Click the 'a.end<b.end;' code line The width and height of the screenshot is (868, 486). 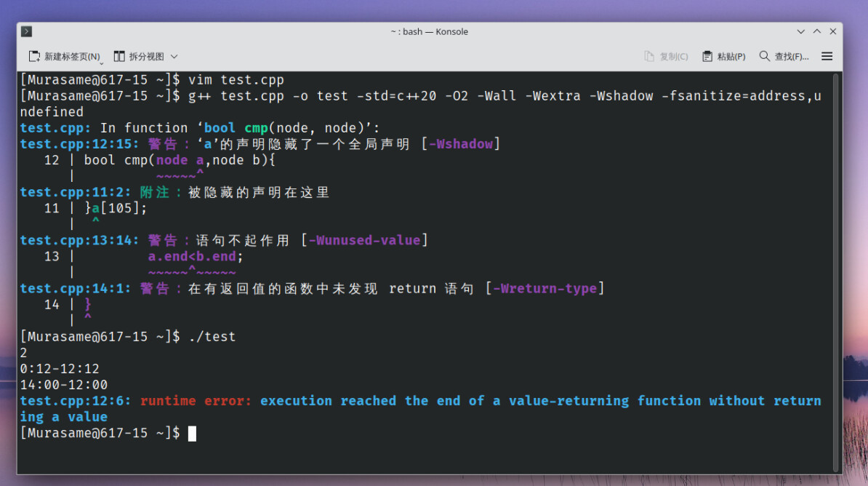pyautogui.click(x=196, y=257)
